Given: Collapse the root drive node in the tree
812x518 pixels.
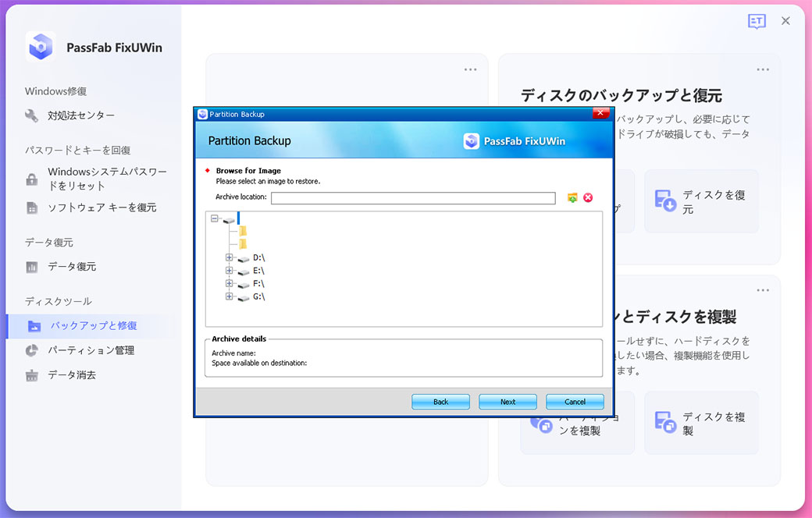Looking at the screenshot, I should 214,218.
